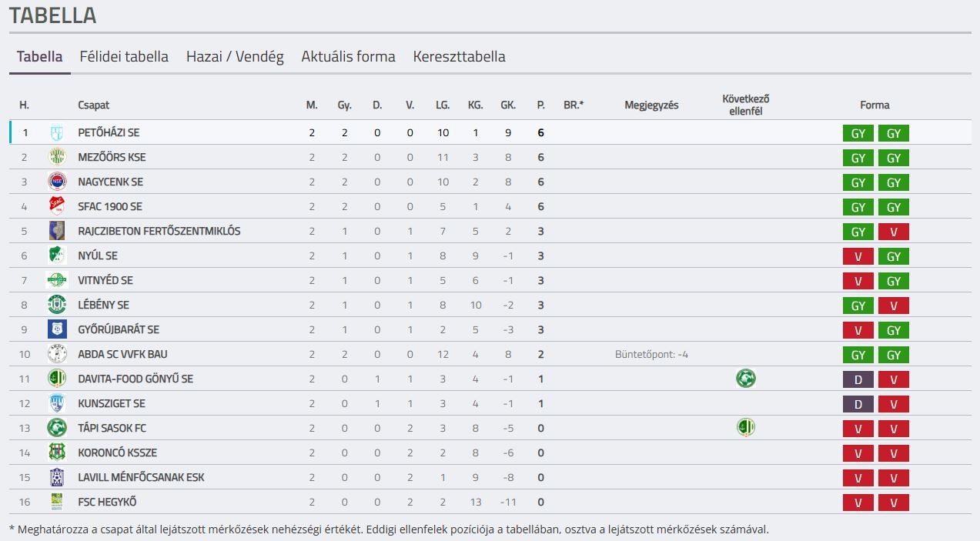The width and height of the screenshot is (980, 541).
Task: Click the SFAC 1900 SE red crest
Action: [57, 206]
